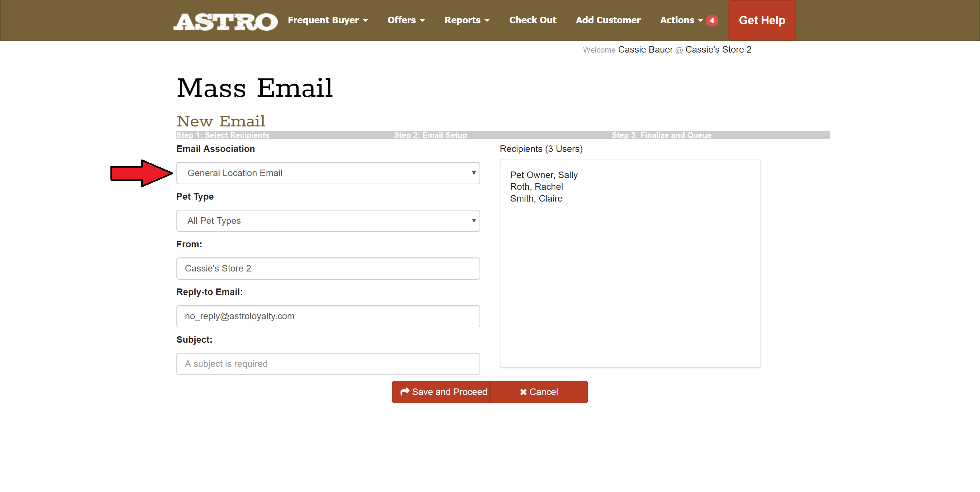Select Pet Owner, Sally in recipients

[x=544, y=175]
